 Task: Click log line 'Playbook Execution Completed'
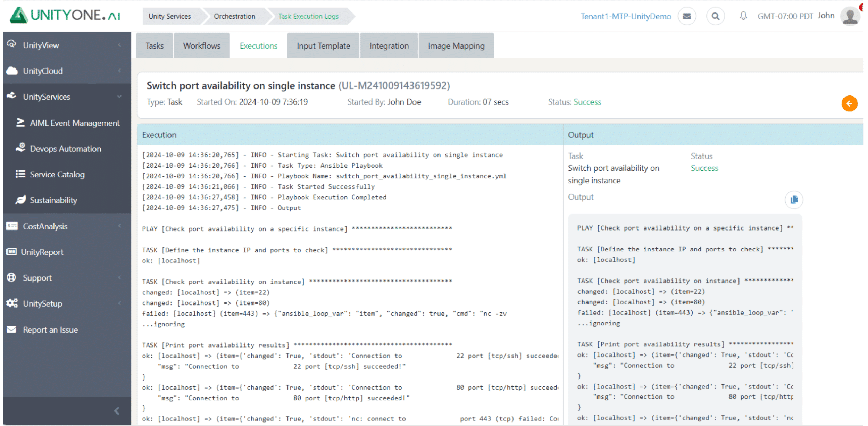click(264, 197)
